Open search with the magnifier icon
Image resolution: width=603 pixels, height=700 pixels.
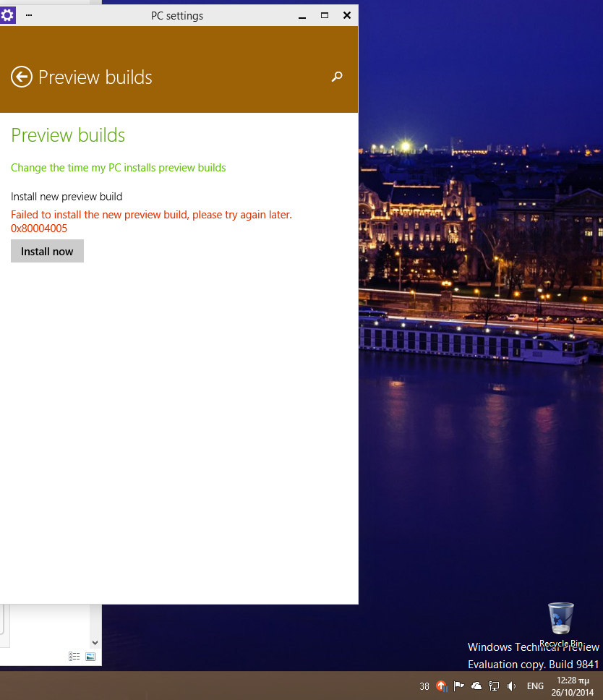coord(337,77)
